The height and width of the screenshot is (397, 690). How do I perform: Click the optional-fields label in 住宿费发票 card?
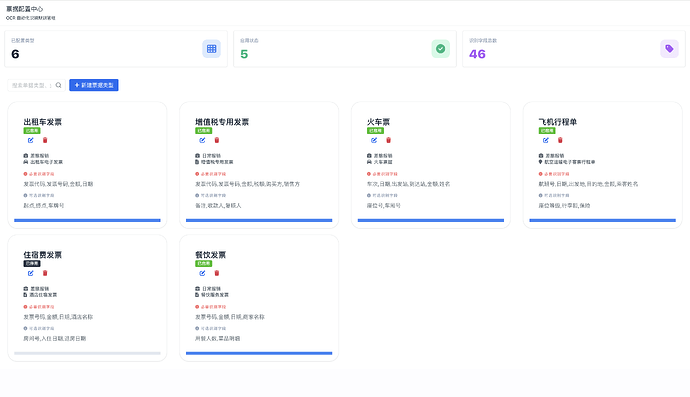click(x=42, y=328)
